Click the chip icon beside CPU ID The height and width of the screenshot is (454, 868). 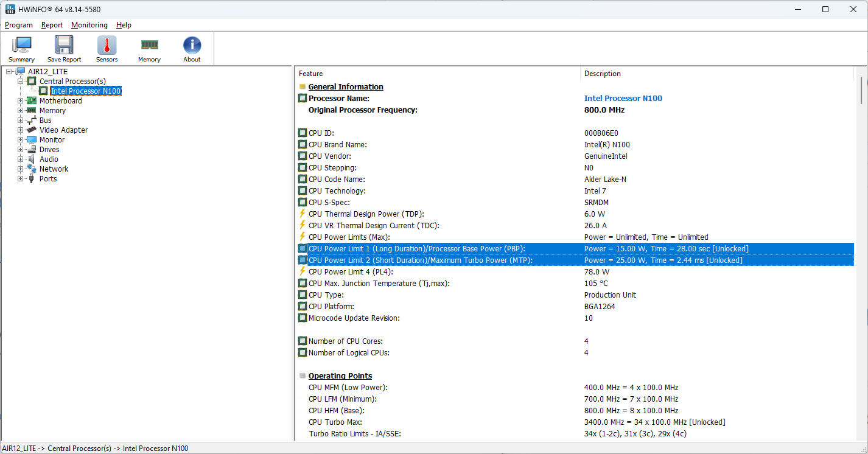(303, 133)
